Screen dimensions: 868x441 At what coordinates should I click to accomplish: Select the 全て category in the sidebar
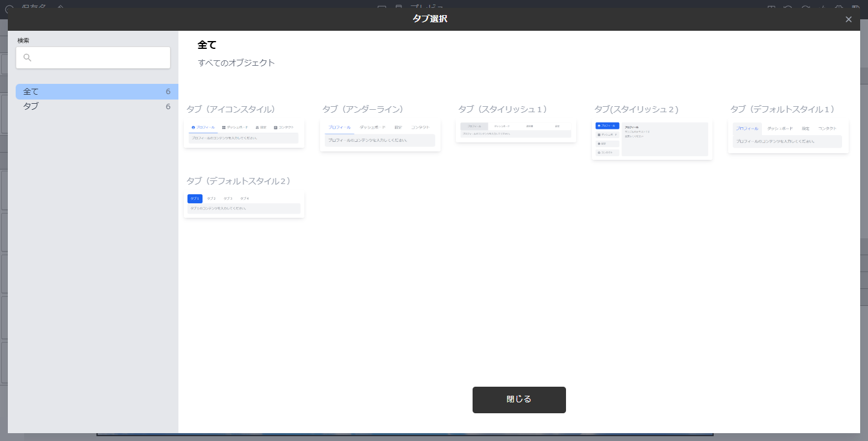[31, 92]
